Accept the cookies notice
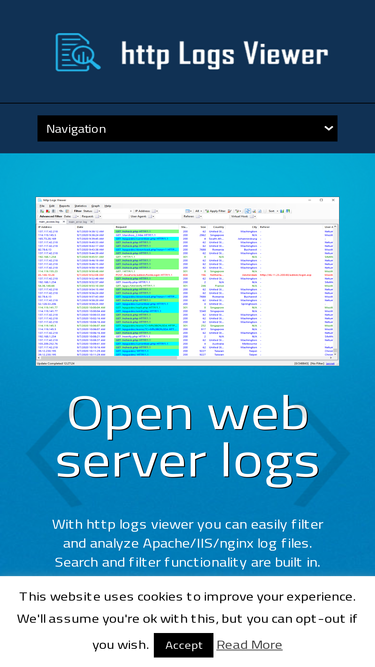Viewport: 375px width, 667px height. [184, 645]
